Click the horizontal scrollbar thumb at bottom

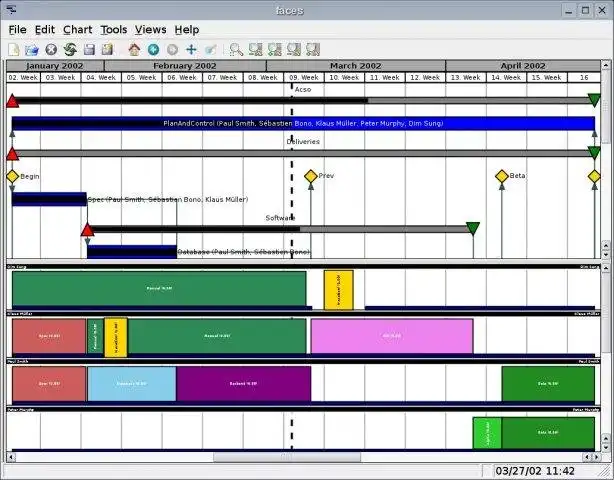click(x=287, y=457)
